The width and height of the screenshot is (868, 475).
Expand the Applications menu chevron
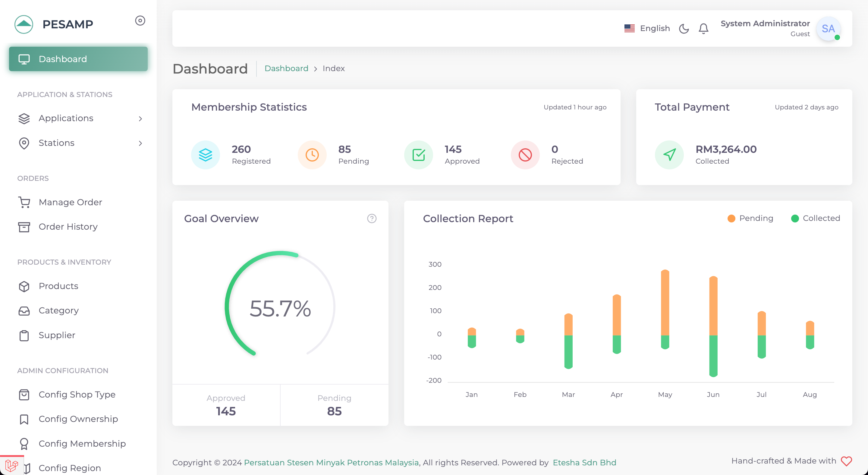[x=140, y=118]
